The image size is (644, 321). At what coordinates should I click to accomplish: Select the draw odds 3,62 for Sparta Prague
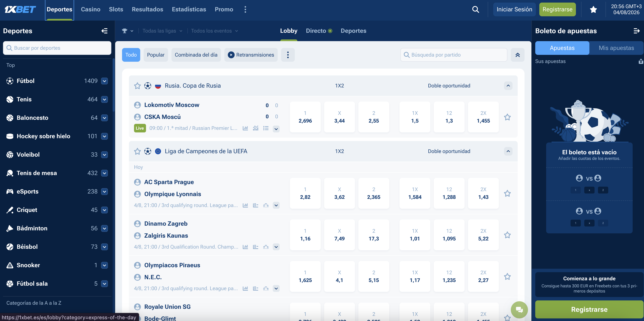339,193
